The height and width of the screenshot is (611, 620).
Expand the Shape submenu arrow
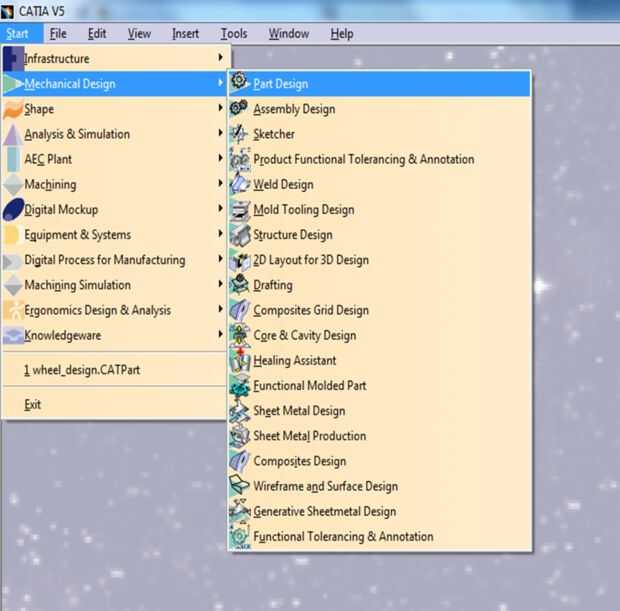point(220,108)
